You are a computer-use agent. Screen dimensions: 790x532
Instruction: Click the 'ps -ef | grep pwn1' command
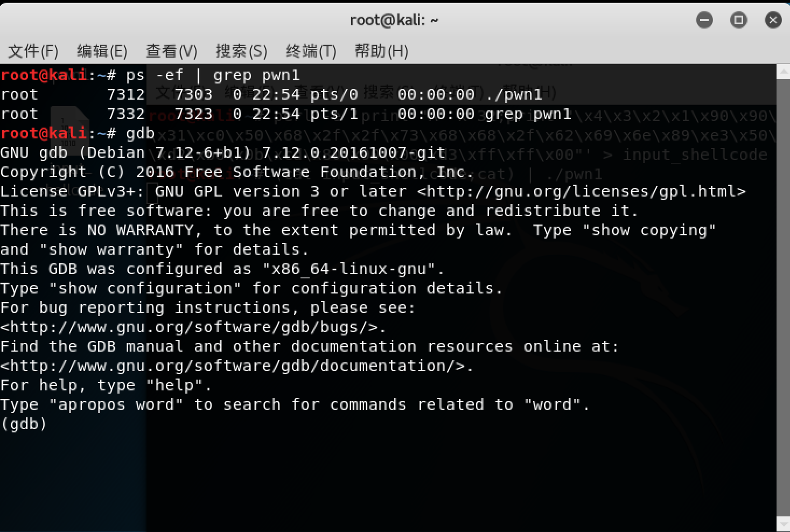213,75
